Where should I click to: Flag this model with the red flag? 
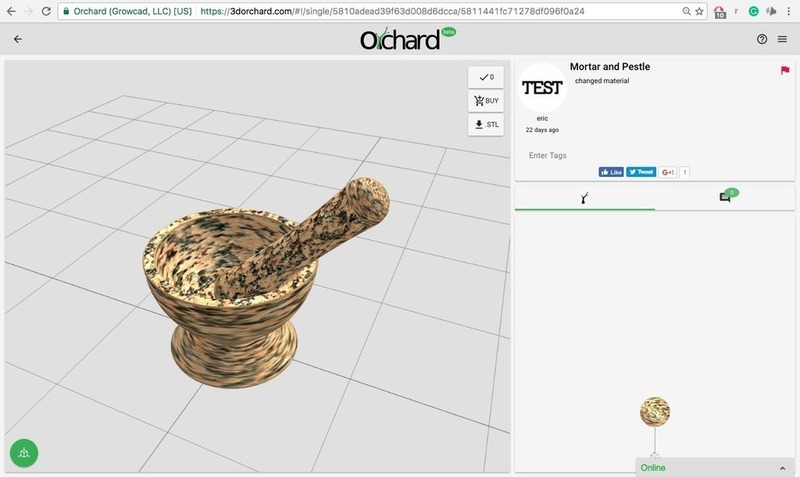point(785,70)
